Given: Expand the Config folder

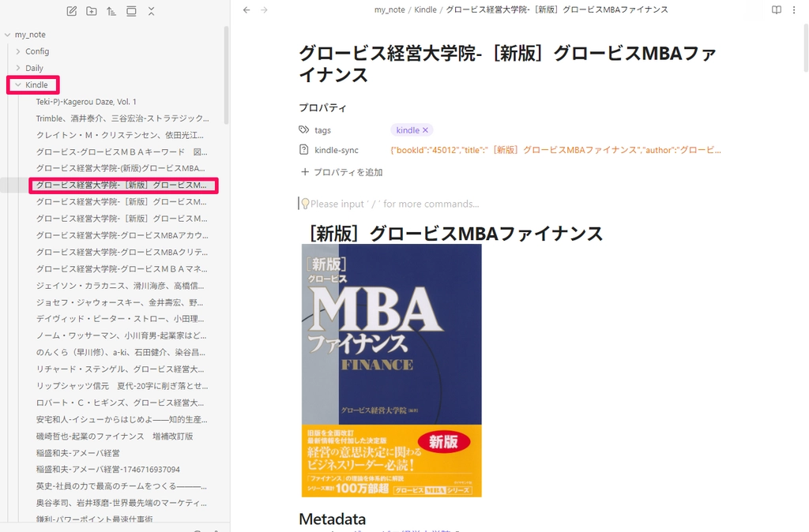Looking at the screenshot, I should click(19, 51).
